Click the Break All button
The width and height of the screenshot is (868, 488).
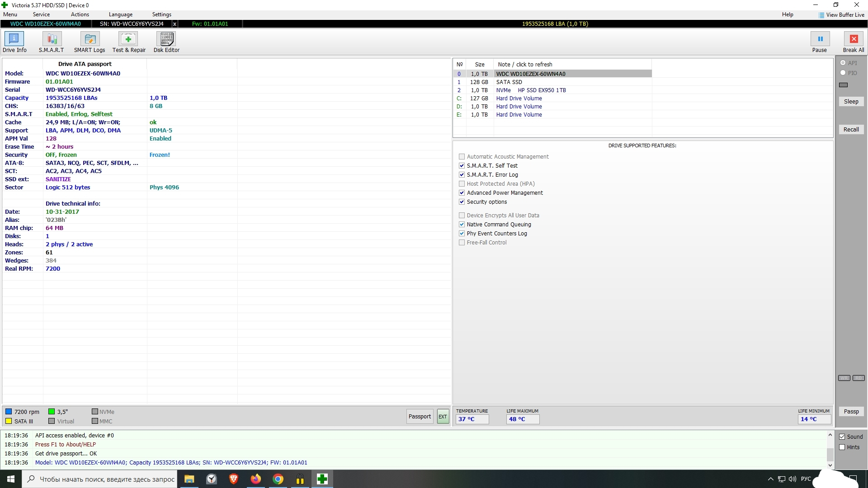click(854, 42)
